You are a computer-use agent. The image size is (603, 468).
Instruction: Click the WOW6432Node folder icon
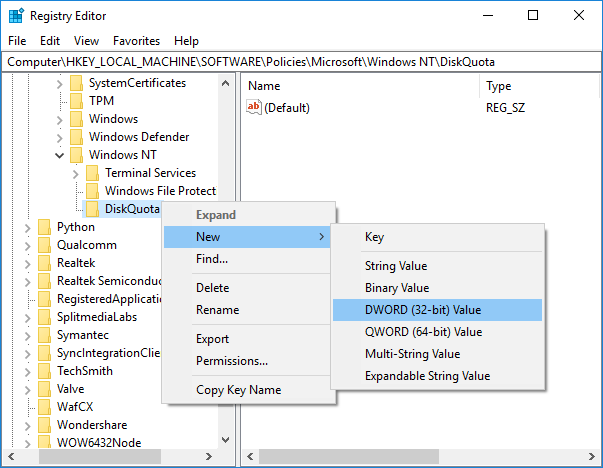pos(44,443)
